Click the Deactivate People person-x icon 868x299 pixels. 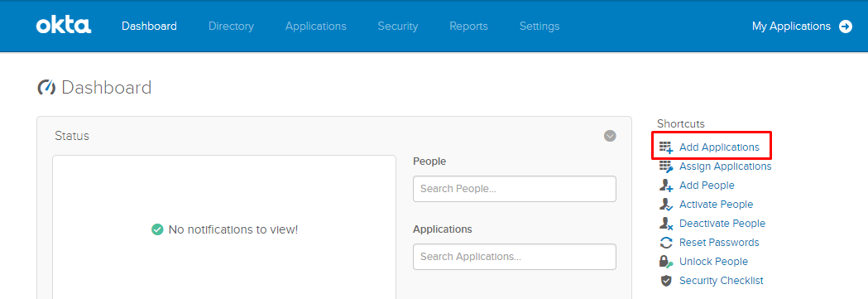(x=666, y=223)
